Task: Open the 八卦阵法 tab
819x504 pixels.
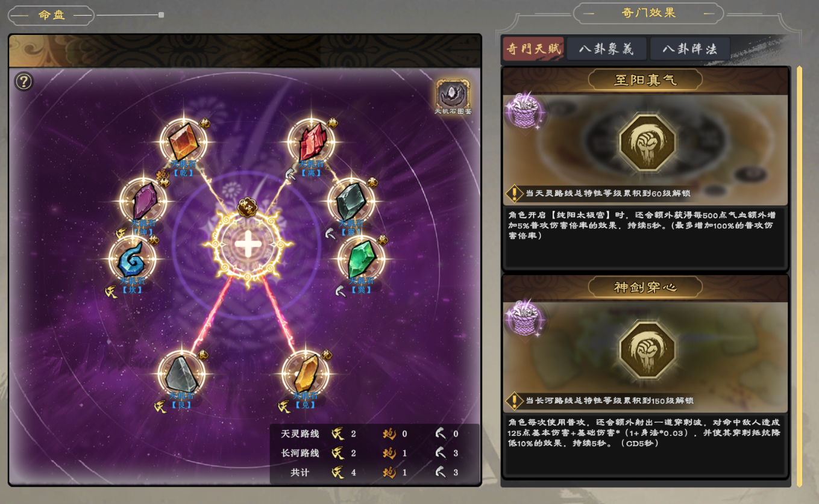Action: coord(689,49)
